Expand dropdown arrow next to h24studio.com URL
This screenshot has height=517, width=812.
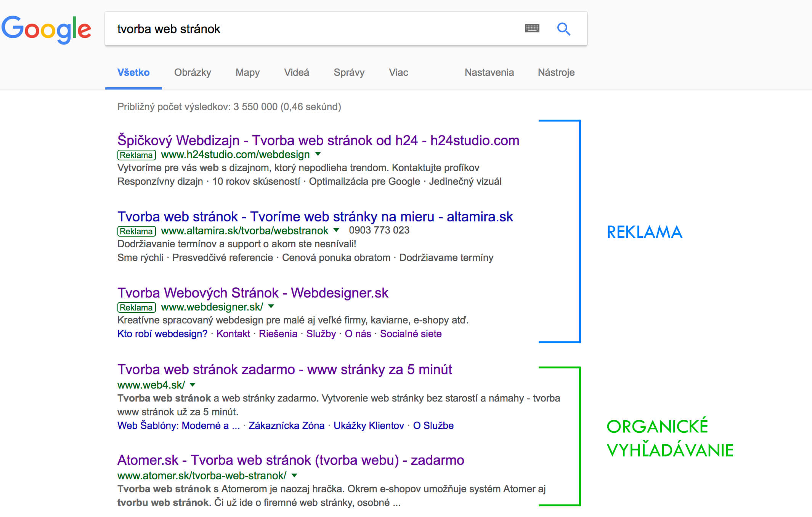tap(318, 154)
